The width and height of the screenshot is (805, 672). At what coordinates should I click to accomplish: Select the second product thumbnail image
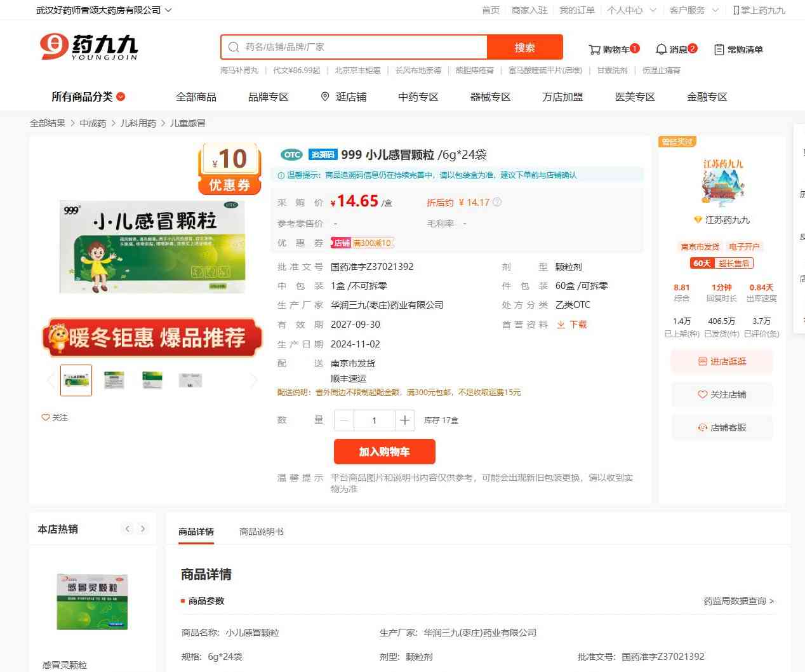pos(114,380)
